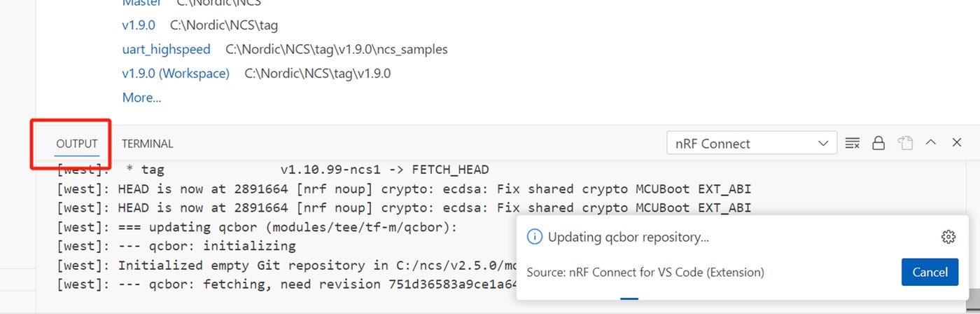This screenshot has height=314, width=980.
Task: Maximize the panel with the chevron
Action: [931, 142]
